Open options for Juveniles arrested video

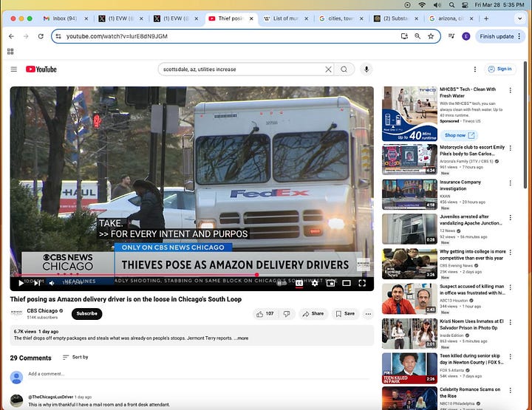point(511,217)
